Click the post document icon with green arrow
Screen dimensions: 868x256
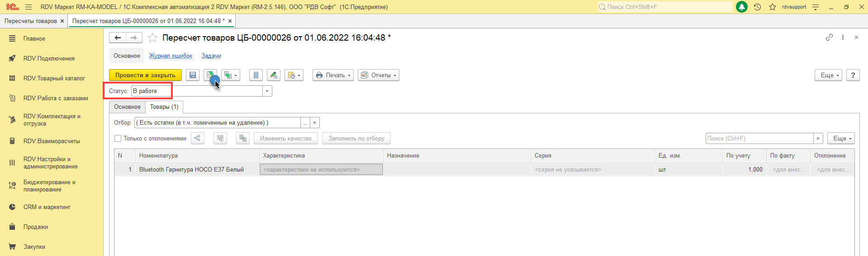pos(210,75)
